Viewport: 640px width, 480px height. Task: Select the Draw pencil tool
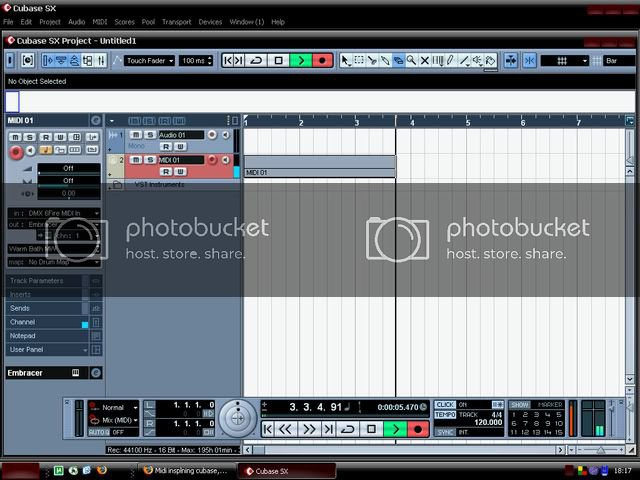point(451,61)
